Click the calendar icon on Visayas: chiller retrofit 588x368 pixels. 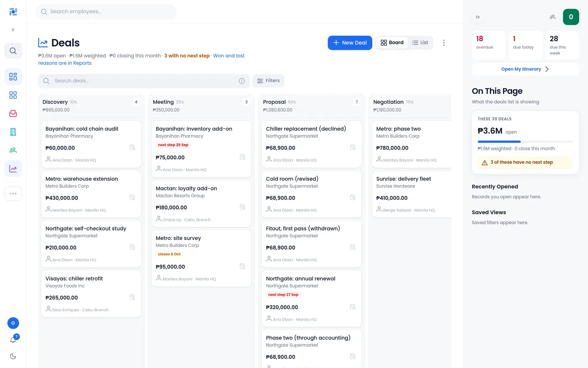[132, 297]
